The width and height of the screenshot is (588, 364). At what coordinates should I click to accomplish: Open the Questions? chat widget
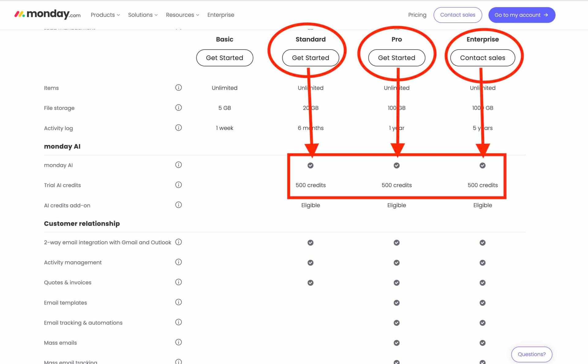(x=532, y=354)
